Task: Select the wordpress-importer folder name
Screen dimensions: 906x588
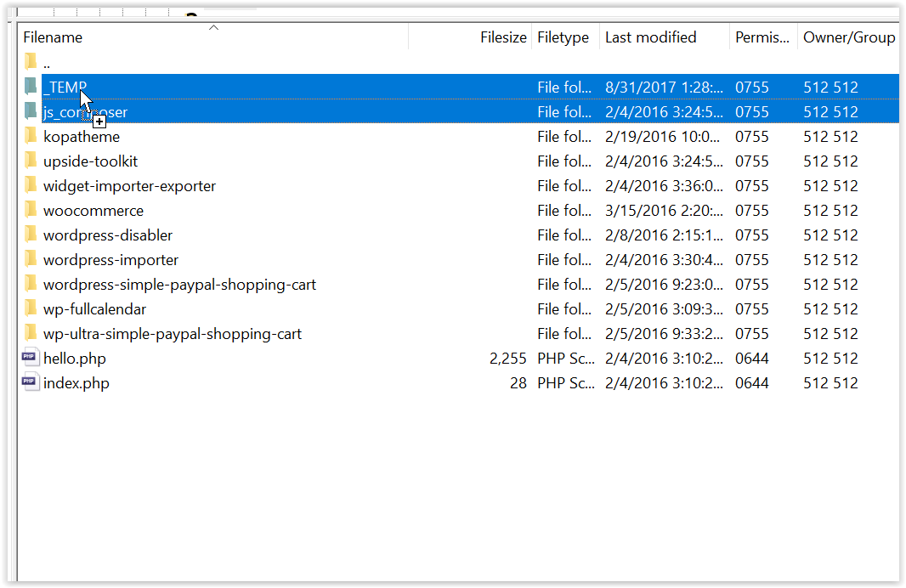Action: [111, 260]
